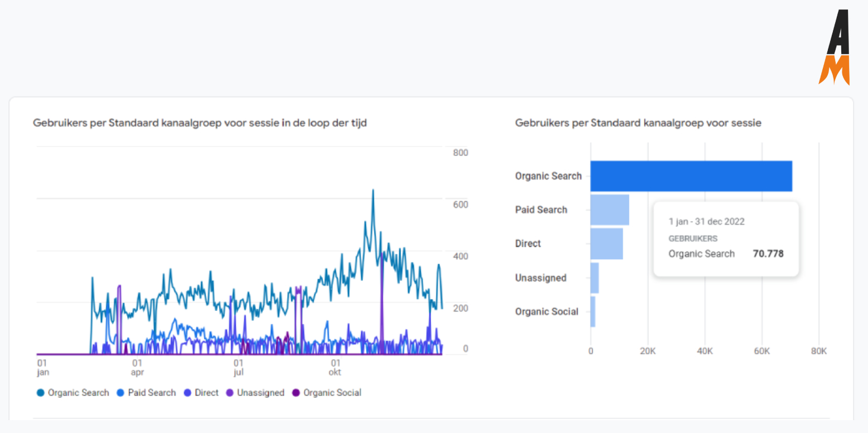Toggle Unassigned legend label
This screenshot has height=433, width=868.
pos(261,393)
